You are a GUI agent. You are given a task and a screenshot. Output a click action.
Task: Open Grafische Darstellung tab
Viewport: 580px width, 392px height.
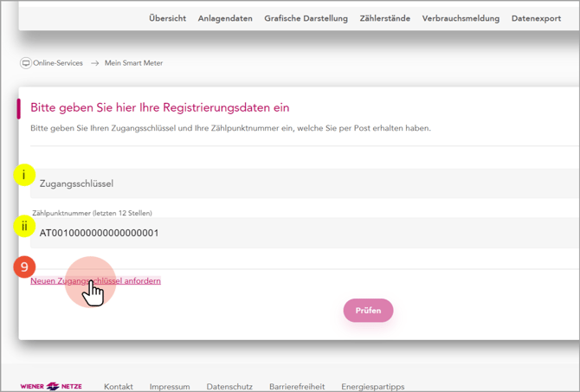(306, 18)
